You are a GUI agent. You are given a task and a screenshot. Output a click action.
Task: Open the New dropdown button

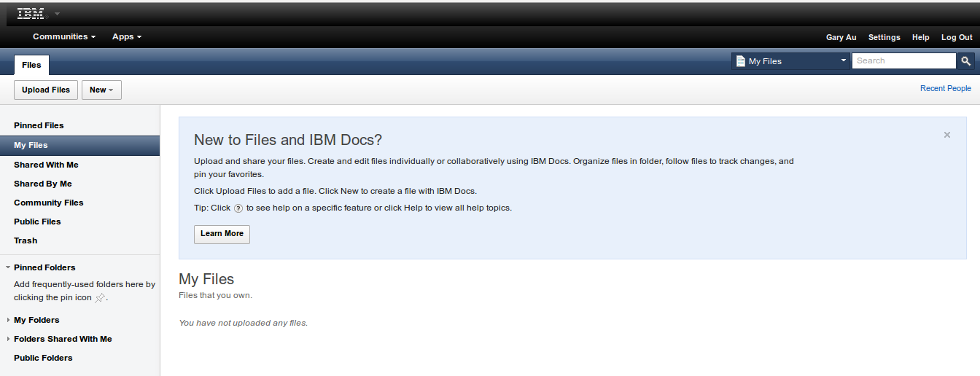tap(101, 90)
